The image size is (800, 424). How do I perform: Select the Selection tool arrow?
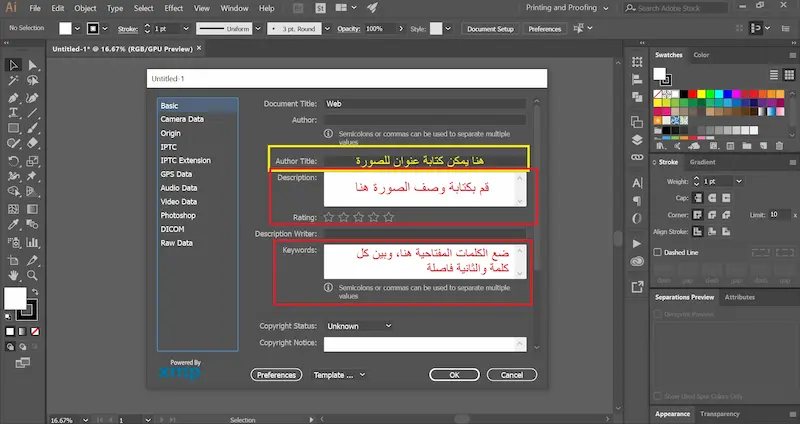[x=14, y=65]
